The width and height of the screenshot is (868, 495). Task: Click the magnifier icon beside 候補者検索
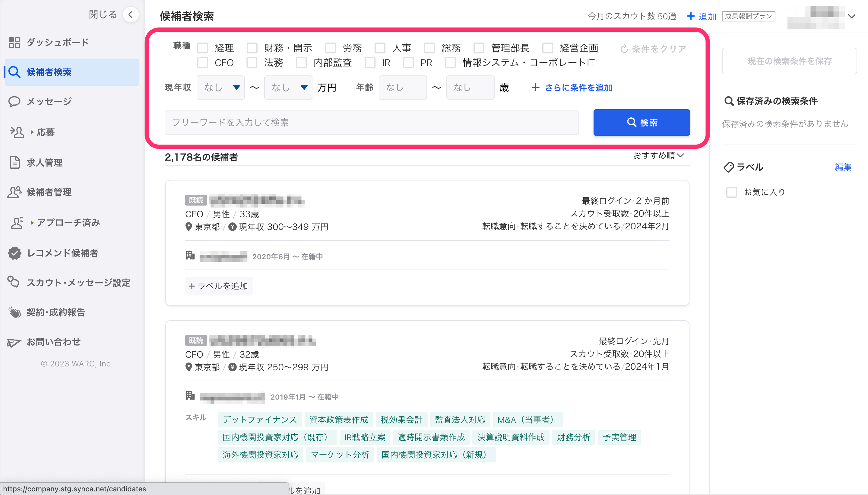tap(14, 72)
